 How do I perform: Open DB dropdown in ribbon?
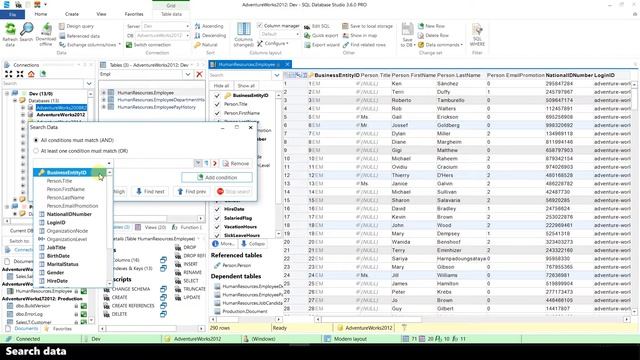187,36
